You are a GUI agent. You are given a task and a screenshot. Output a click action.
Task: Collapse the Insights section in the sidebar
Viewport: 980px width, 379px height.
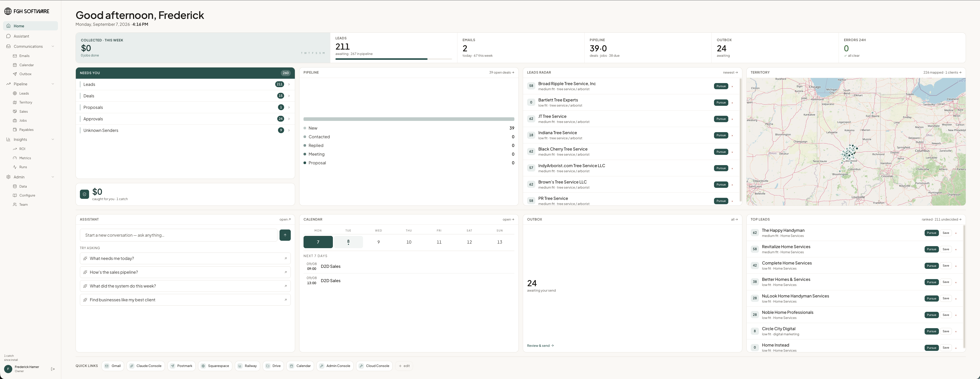[53, 140]
